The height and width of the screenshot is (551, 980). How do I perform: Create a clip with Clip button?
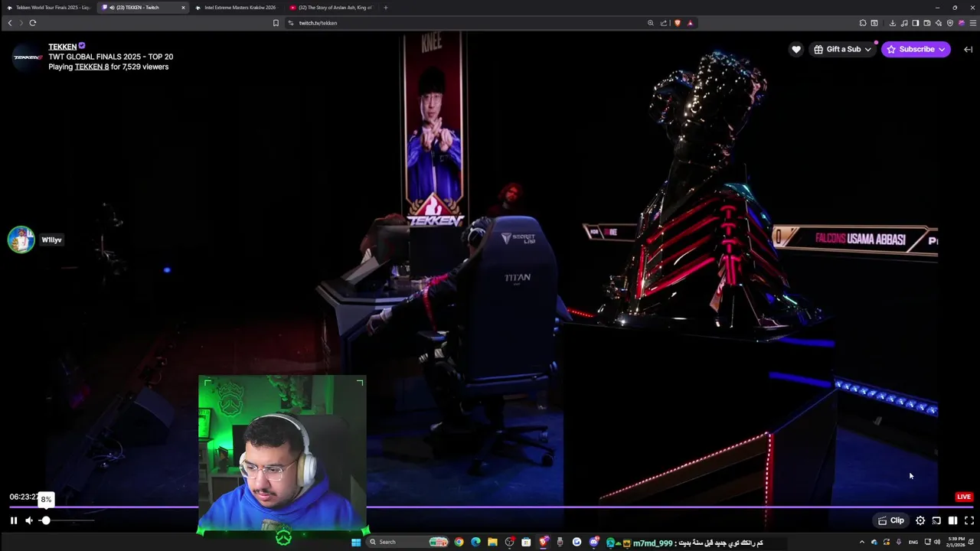891,520
